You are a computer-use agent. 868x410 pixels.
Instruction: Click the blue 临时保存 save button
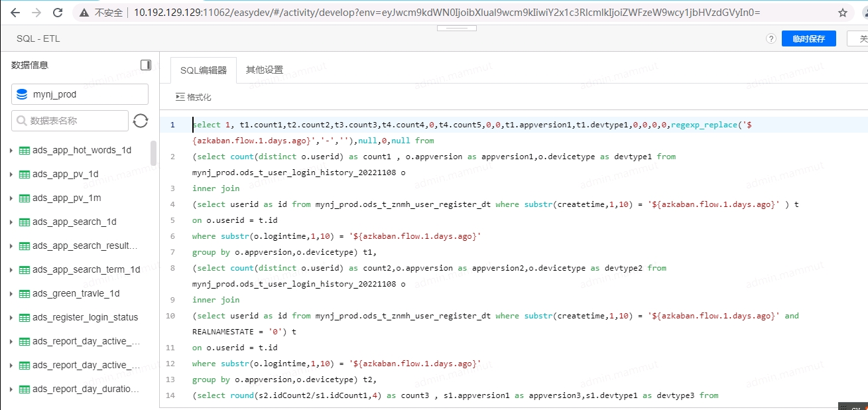(x=808, y=38)
